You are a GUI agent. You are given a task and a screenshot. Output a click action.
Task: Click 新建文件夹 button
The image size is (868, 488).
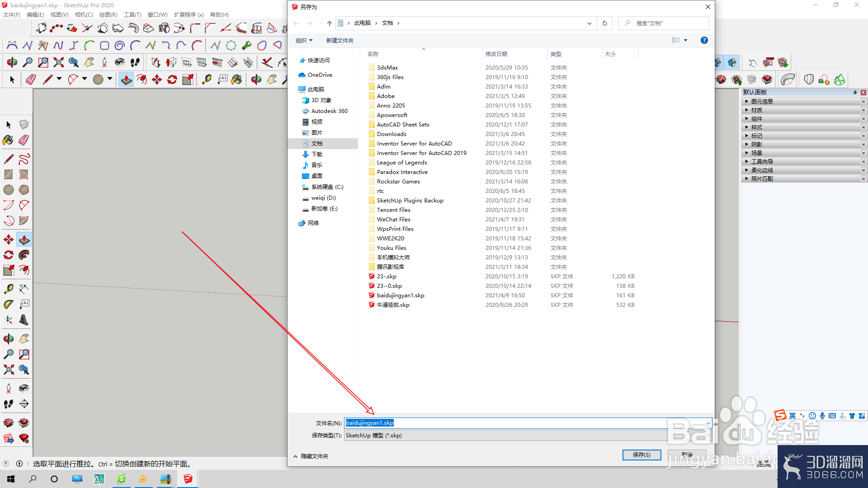pos(340,40)
